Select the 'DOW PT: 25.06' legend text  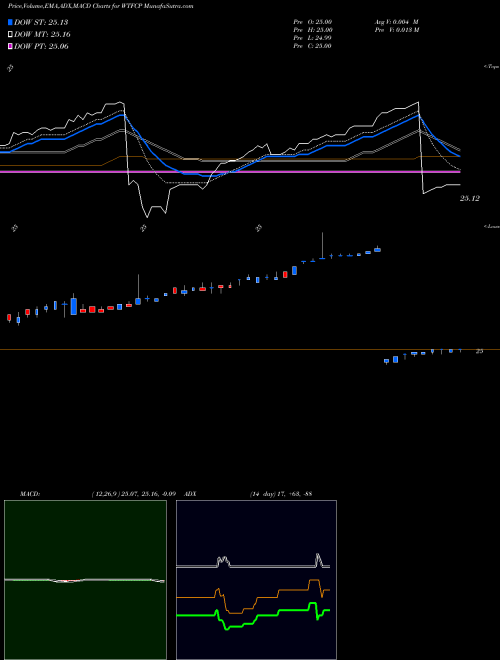pos(41,46)
